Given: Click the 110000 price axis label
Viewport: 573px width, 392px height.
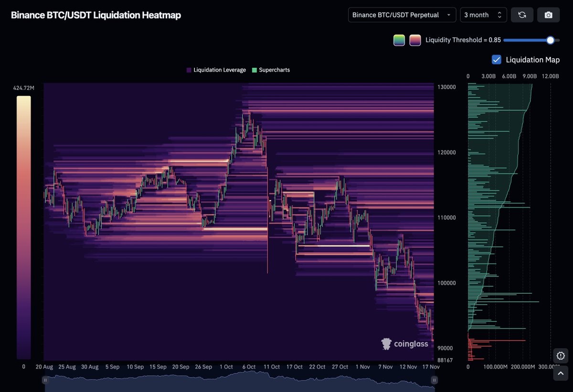Looking at the screenshot, I should click(446, 217).
